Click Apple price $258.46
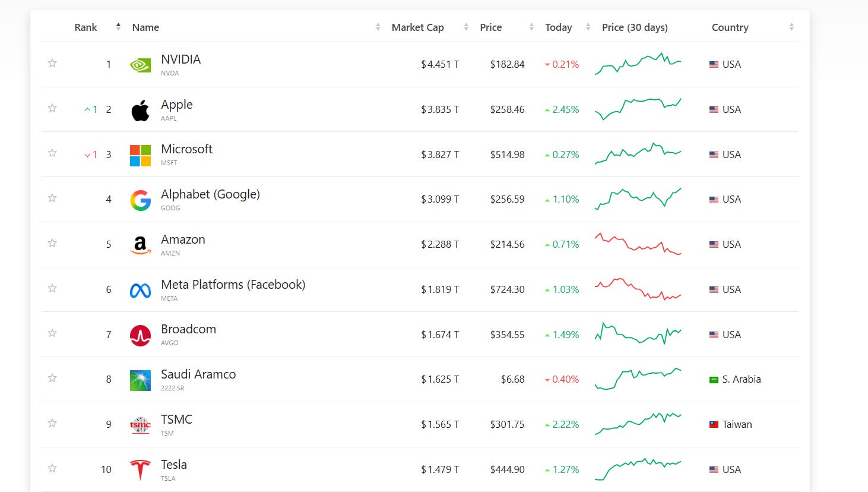 coord(507,109)
